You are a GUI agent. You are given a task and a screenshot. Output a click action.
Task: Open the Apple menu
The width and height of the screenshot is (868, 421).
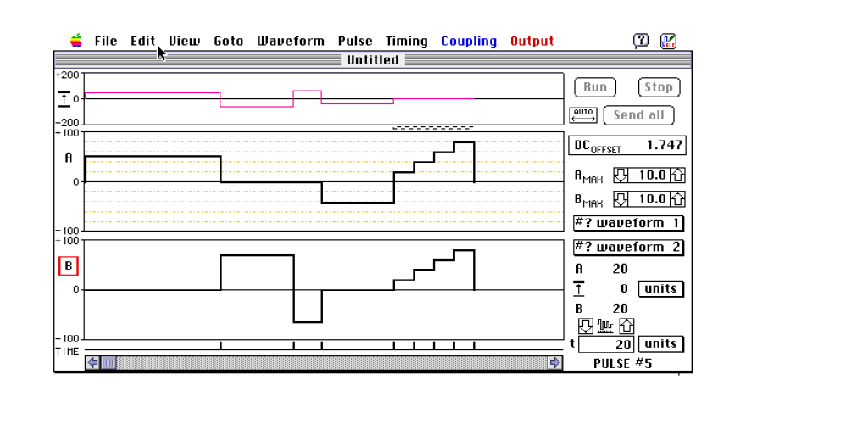[x=75, y=41]
